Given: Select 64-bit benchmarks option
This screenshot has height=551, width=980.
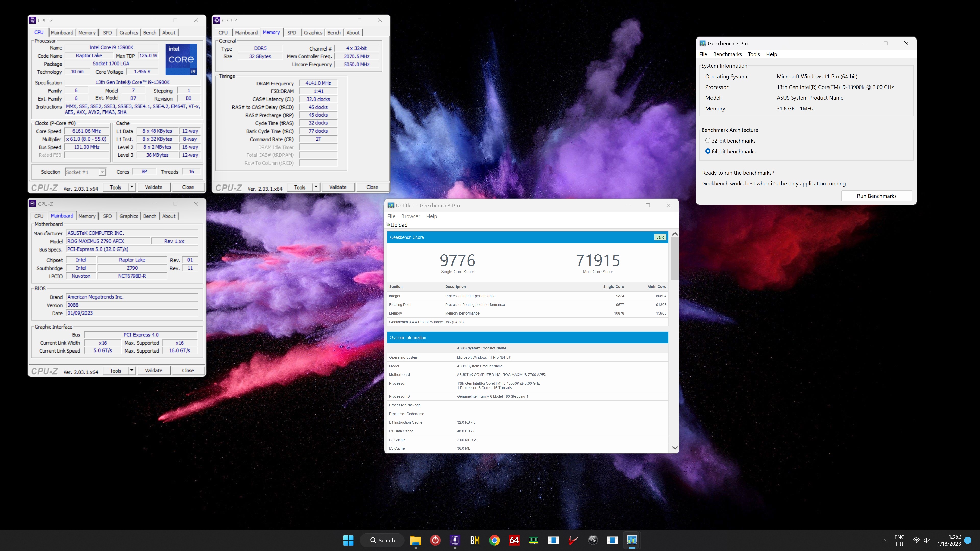Looking at the screenshot, I should coord(708,151).
